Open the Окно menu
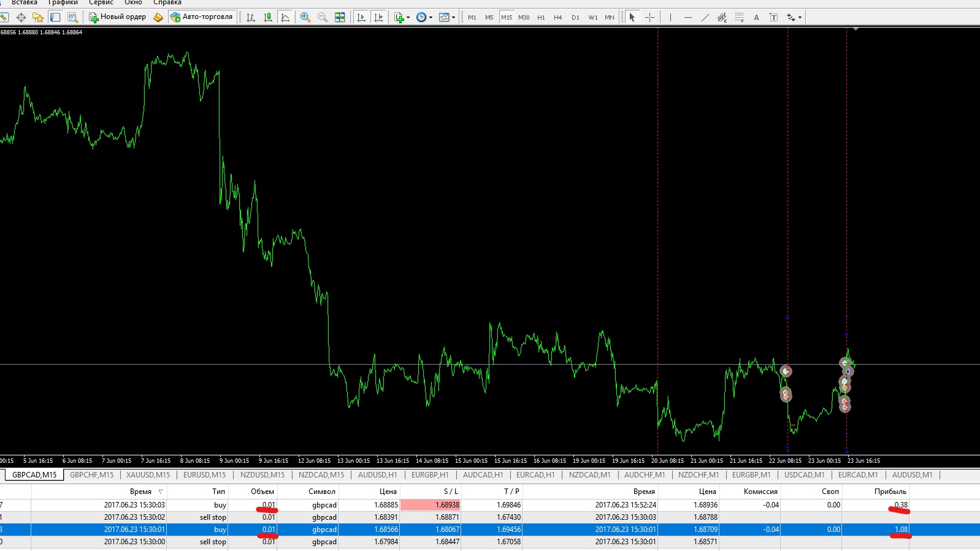Screen dimensions: 980x551 133,2
